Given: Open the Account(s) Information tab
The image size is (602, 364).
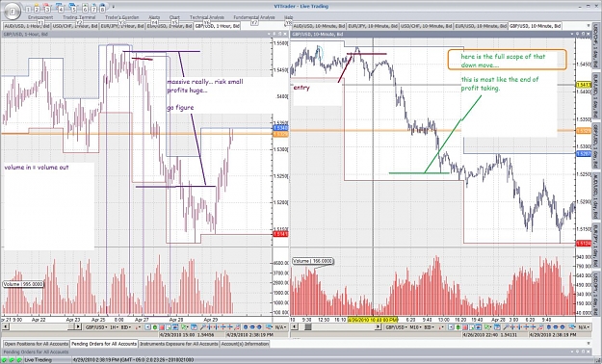Looking at the screenshot, I should click(x=245, y=344).
